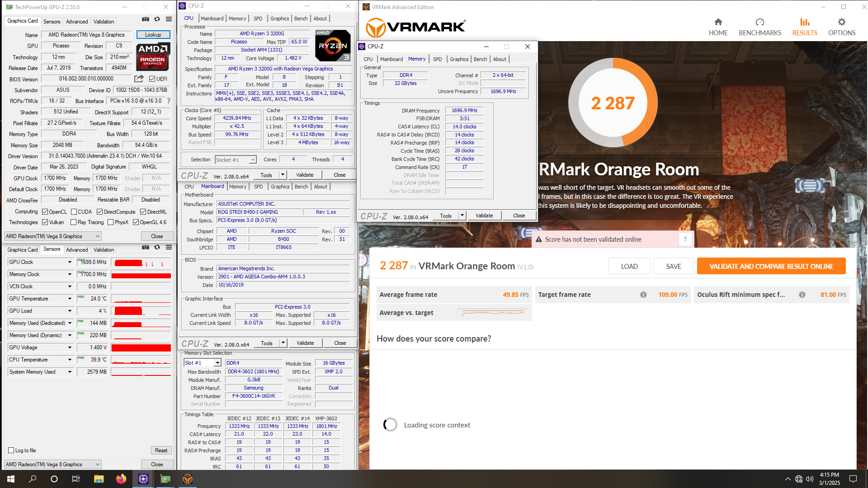Click the AMD Radeon Graphics logo
The height and width of the screenshot is (488, 868).
pos(153,57)
